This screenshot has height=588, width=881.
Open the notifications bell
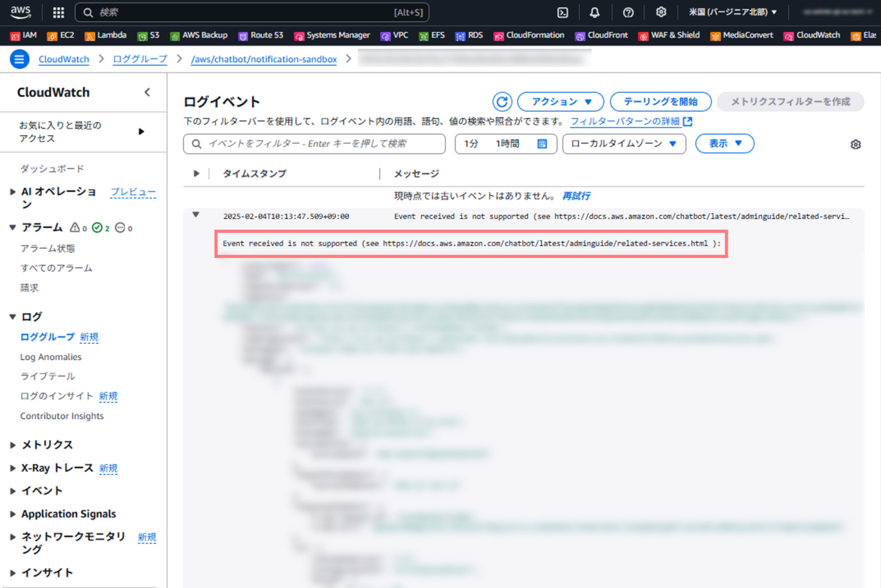(594, 12)
